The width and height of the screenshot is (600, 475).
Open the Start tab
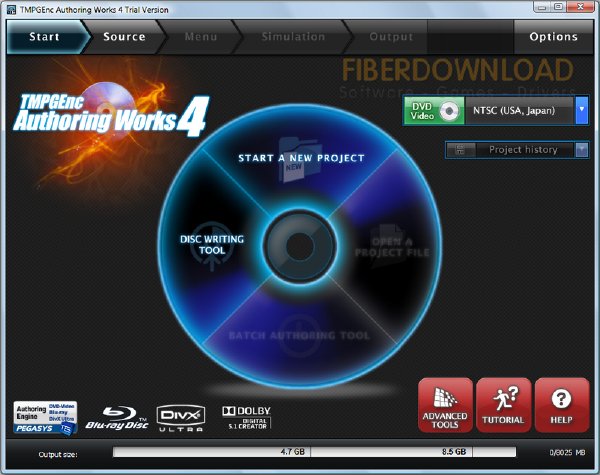[x=44, y=37]
